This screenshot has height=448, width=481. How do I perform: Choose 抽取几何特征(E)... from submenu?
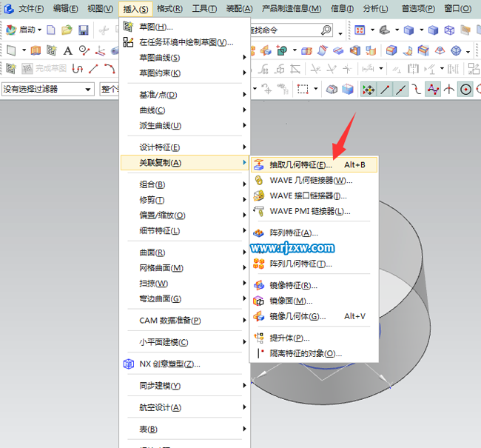pos(314,164)
